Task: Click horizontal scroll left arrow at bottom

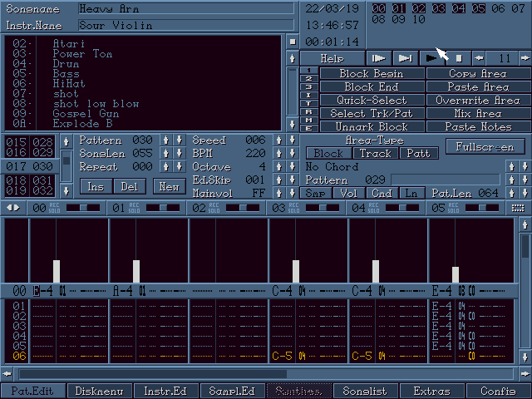Action: (x=7, y=373)
